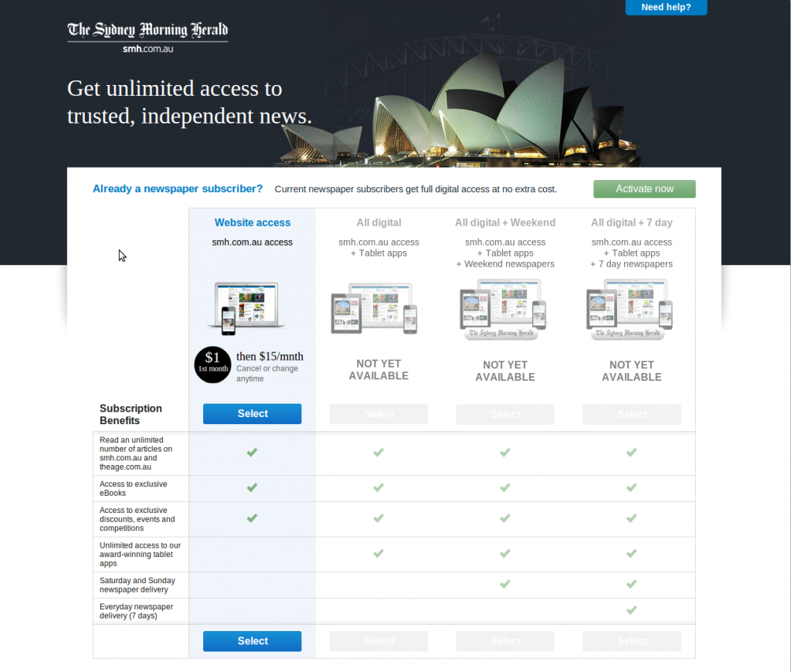Click unlimited articles checkmark in All digital column
Viewport: 791px width, 672px height.
coord(379,452)
